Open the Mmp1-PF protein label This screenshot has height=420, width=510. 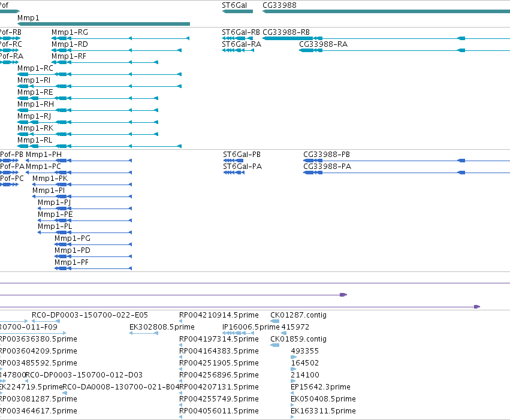[71, 263]
